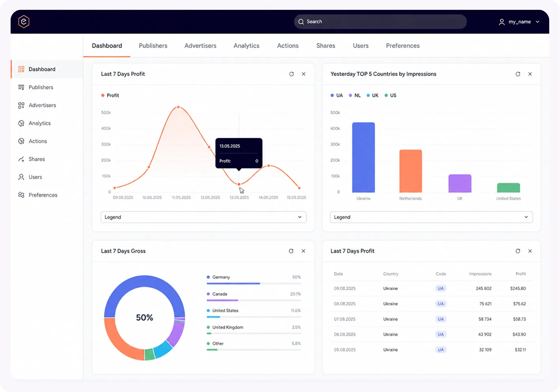Image resolution: width=560 pixels, height=392 pixels.
Task: Click the user avatar icon in header
Action: tap(502, 22)
